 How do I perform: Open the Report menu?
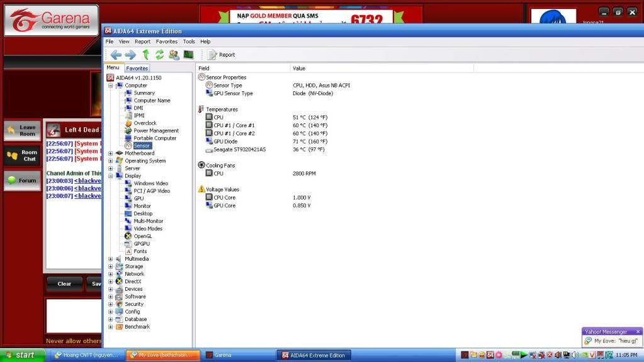coord(142,42)
